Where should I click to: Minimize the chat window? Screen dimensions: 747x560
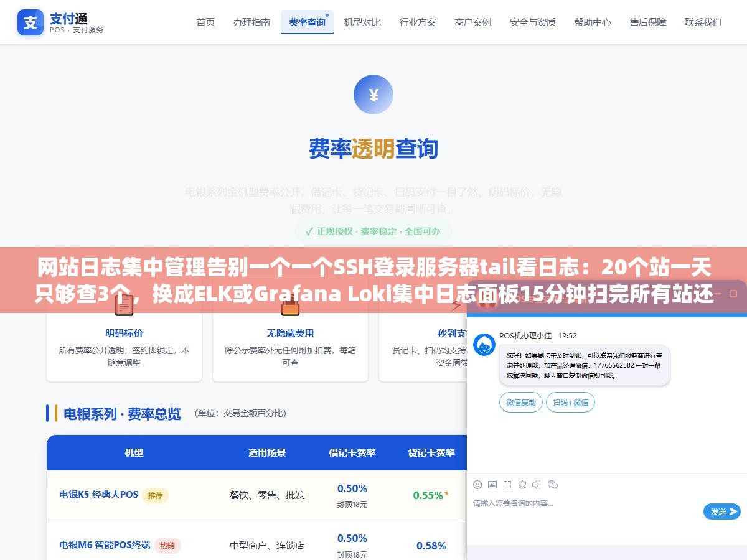pos(716,292)
